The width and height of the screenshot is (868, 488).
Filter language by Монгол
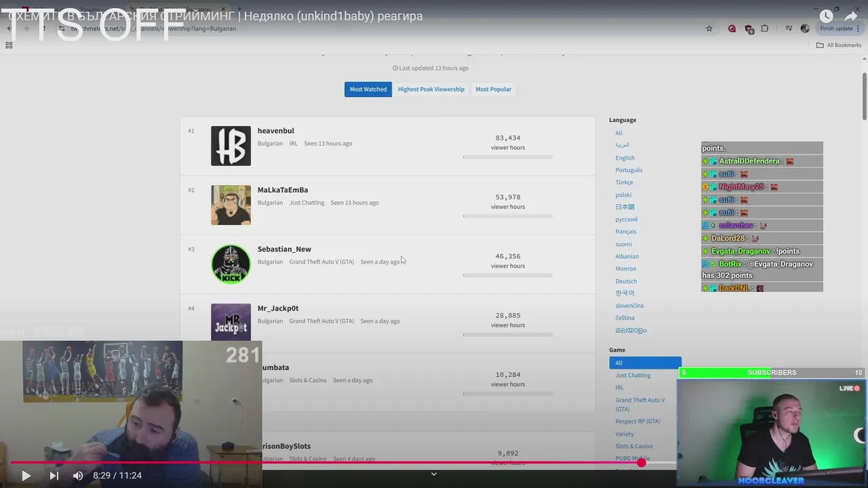point(626,269)
